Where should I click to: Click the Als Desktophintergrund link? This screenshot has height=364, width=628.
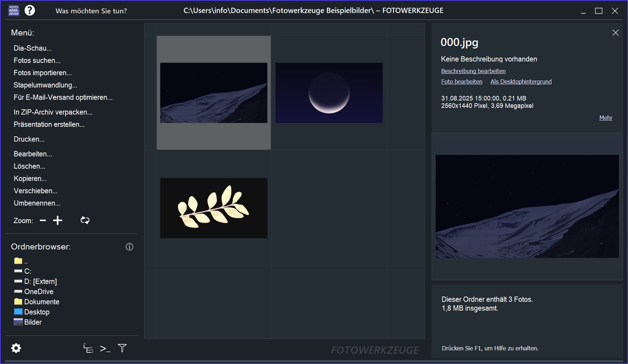tap(521, 82)
